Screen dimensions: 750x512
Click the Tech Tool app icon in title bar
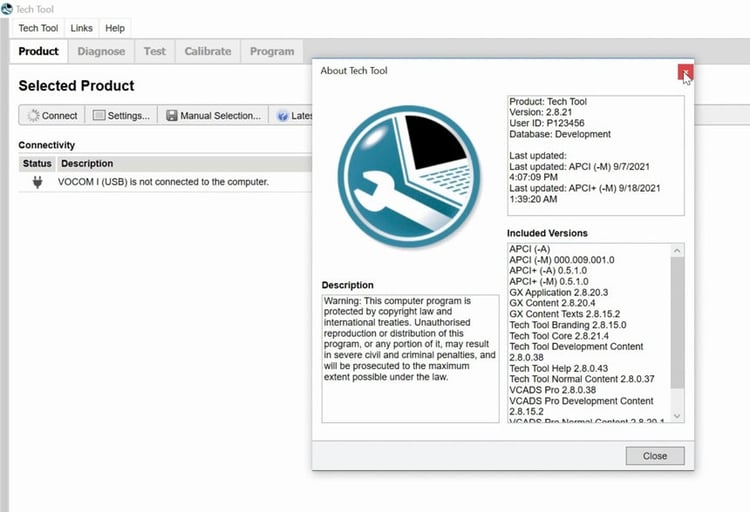7,9
